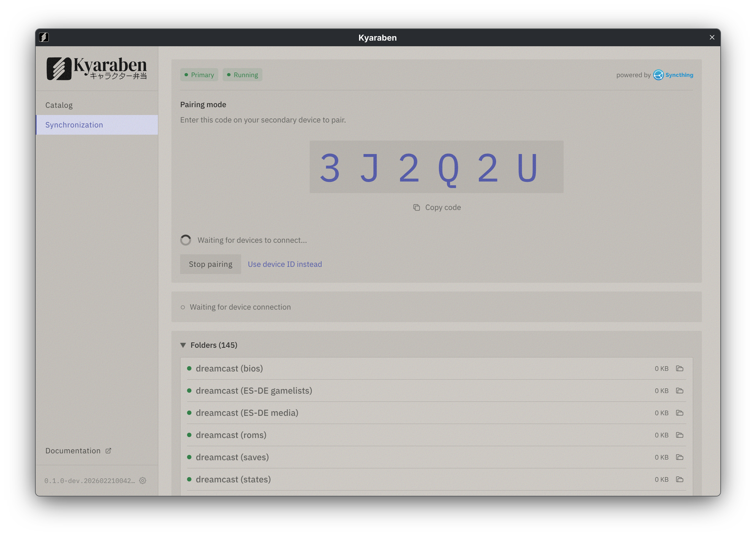Switch to the Catalog section
The height and width of the screenshot is (538, 756).
59,105
